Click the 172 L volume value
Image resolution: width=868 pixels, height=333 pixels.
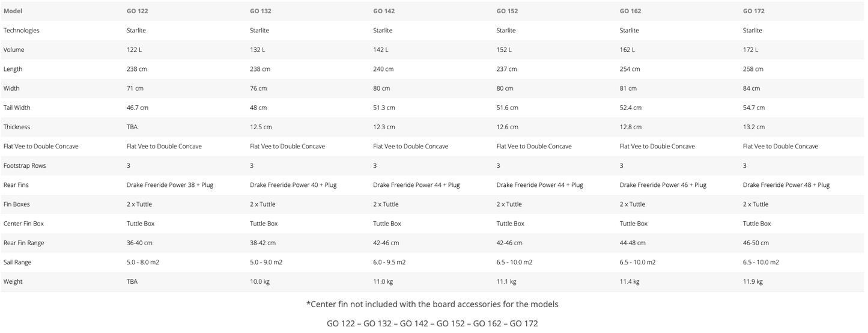point(751,50)
